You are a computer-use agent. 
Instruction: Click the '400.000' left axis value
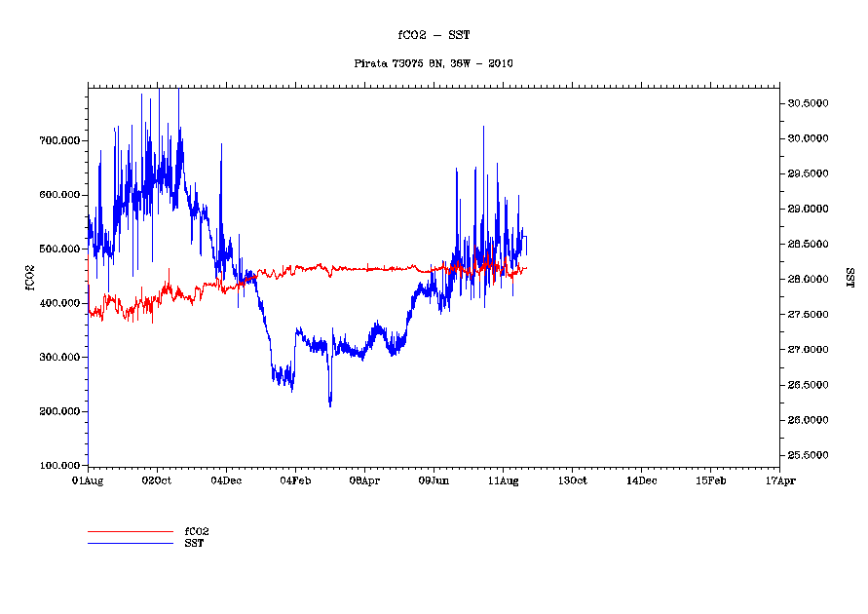click(59, 303)
